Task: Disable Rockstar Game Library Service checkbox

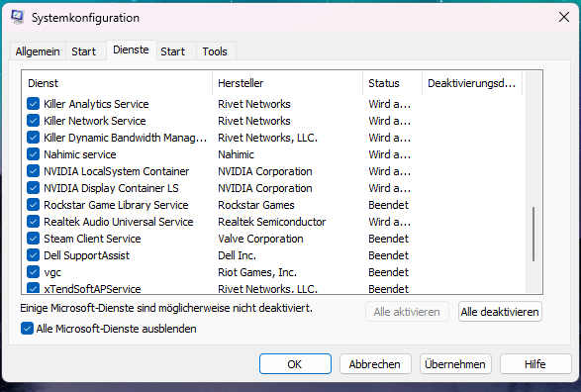Action: click(33, 205)
